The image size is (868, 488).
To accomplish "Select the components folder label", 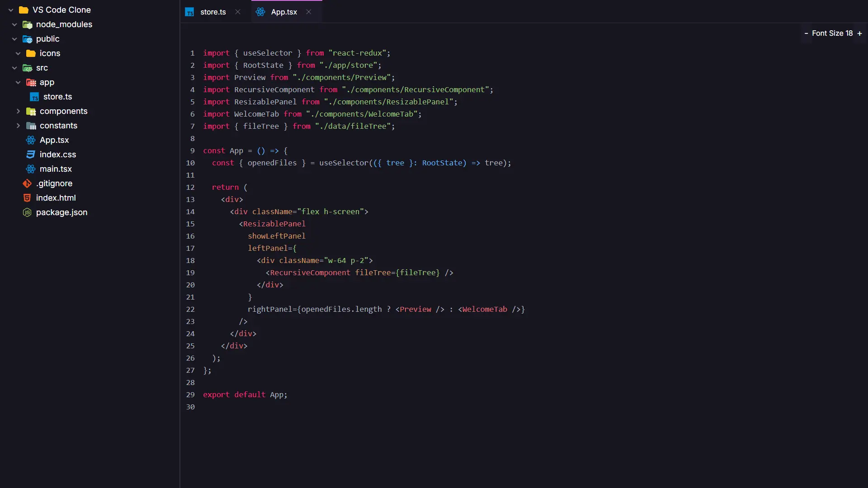I will (x=64, y=111).
